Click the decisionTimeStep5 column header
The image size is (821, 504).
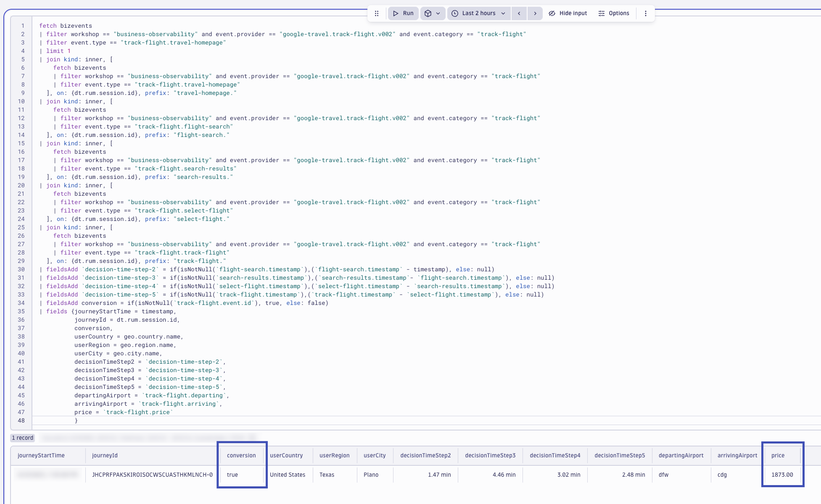pyautogui.click(x=620, y=456)
